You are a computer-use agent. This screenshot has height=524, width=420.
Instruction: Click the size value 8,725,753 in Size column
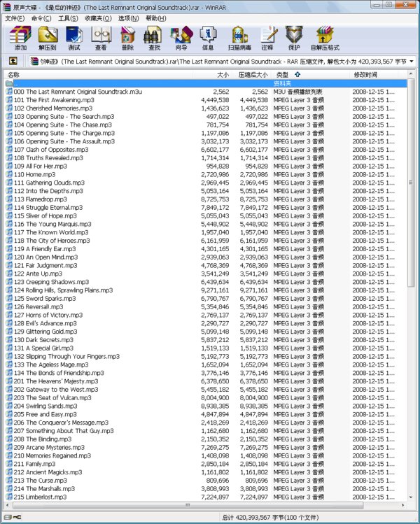(215, 199)
